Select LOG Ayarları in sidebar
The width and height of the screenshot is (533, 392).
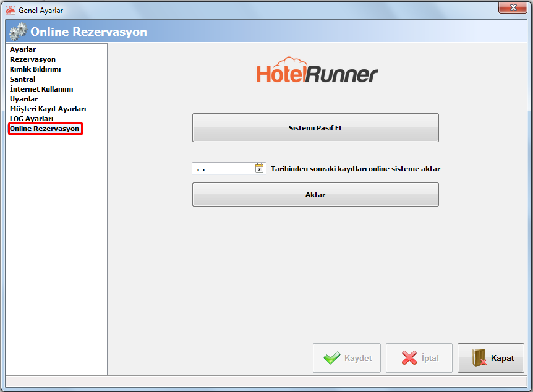point(32,119)
